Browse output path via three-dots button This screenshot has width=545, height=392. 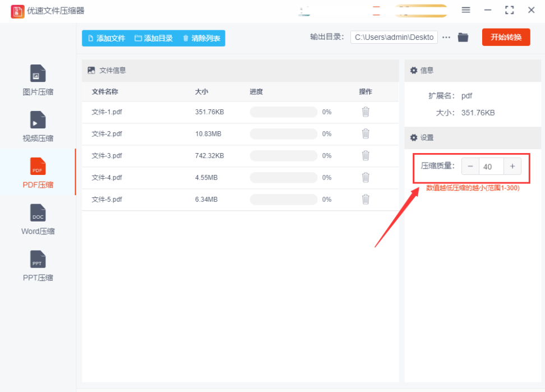click(x=446, y=38)
